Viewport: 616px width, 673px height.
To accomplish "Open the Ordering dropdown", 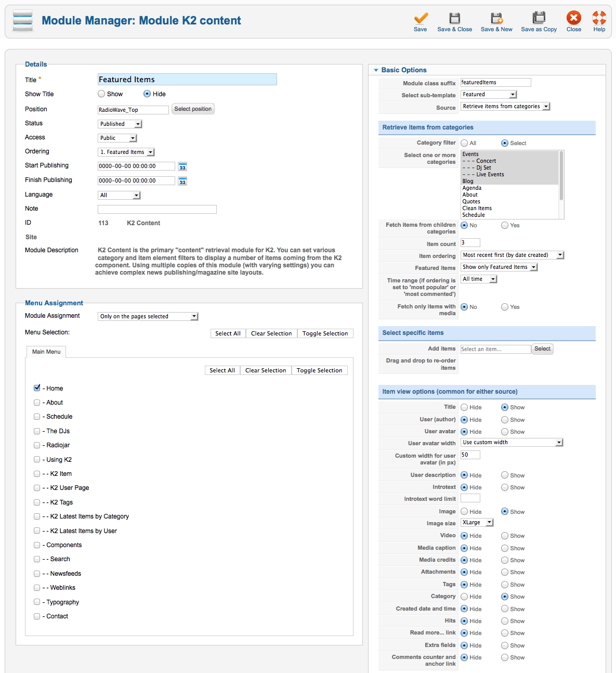I will [126, 152].
